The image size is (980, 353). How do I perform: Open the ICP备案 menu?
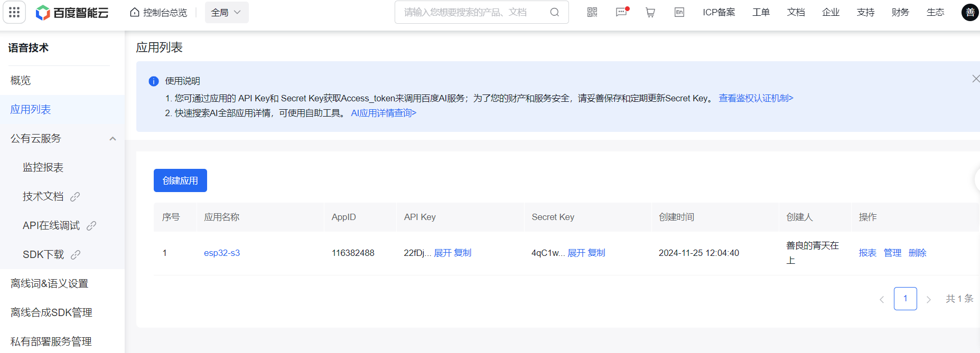(x=719, y=12)
